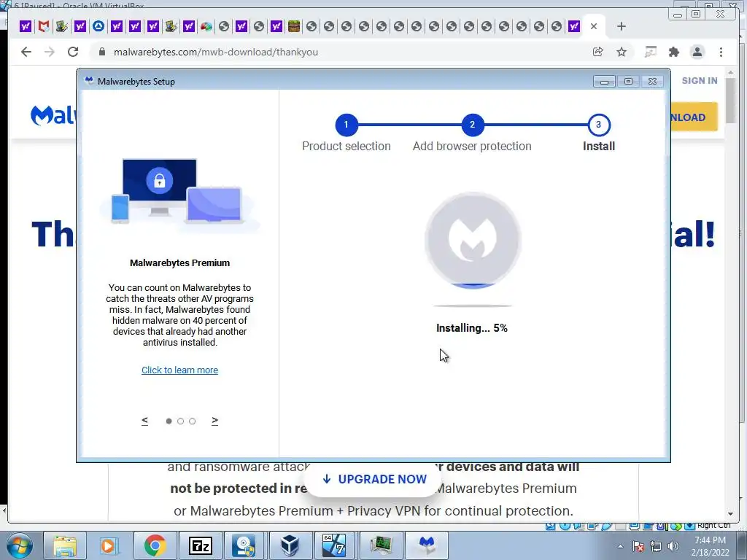
Task: Open the share this page icon
Action: pos(598,52)
